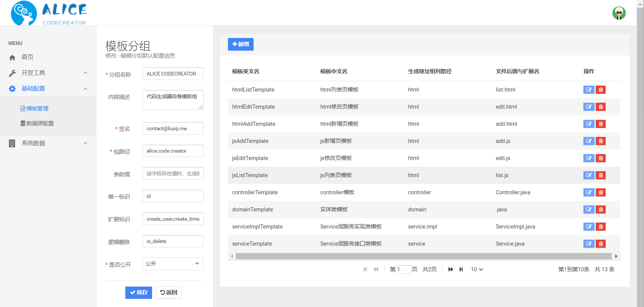Click the 签名 input field
Screen dimensions: 644x307
[173, 128]
